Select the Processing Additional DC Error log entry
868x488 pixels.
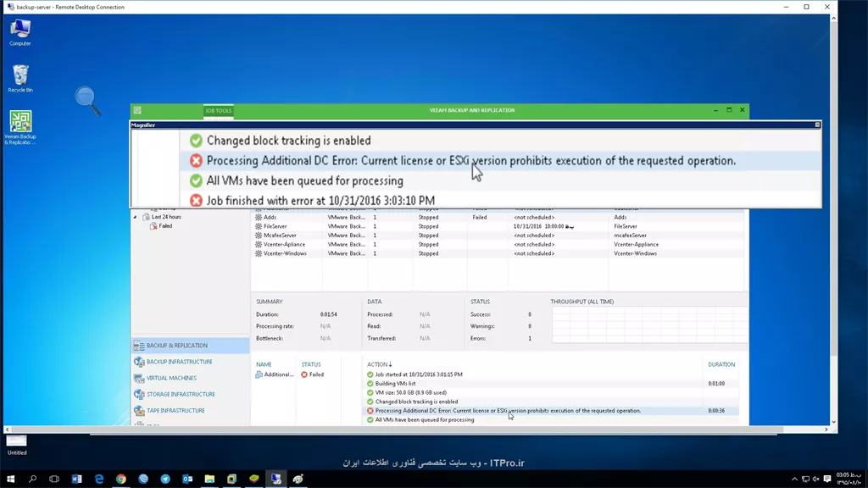[552, 411]
